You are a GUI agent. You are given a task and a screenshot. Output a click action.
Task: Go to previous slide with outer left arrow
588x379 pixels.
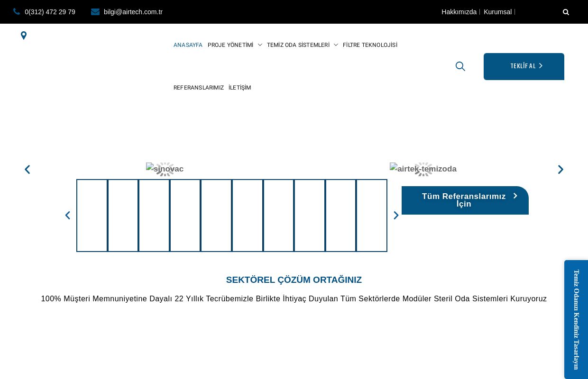click(x=28, y=170)
